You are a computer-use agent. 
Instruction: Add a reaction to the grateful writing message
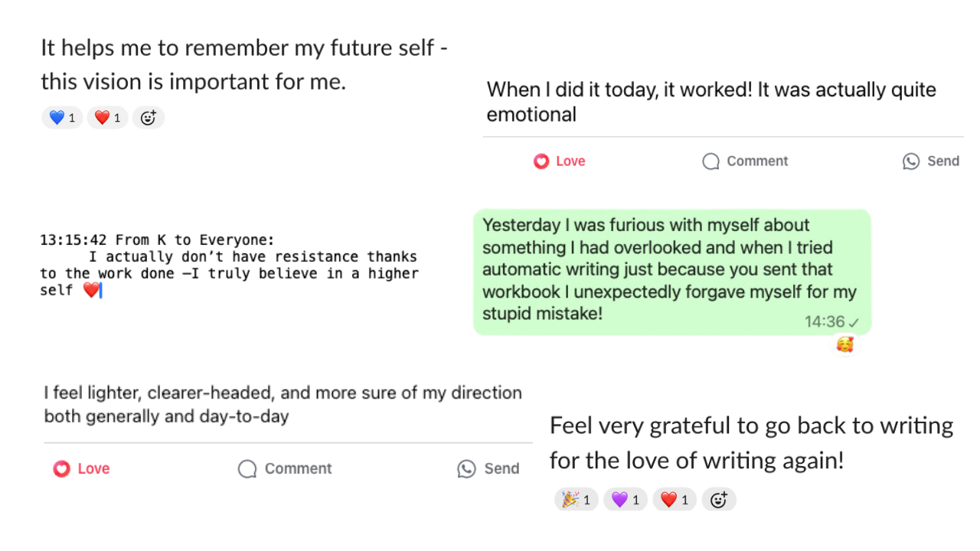coord(718,500)
